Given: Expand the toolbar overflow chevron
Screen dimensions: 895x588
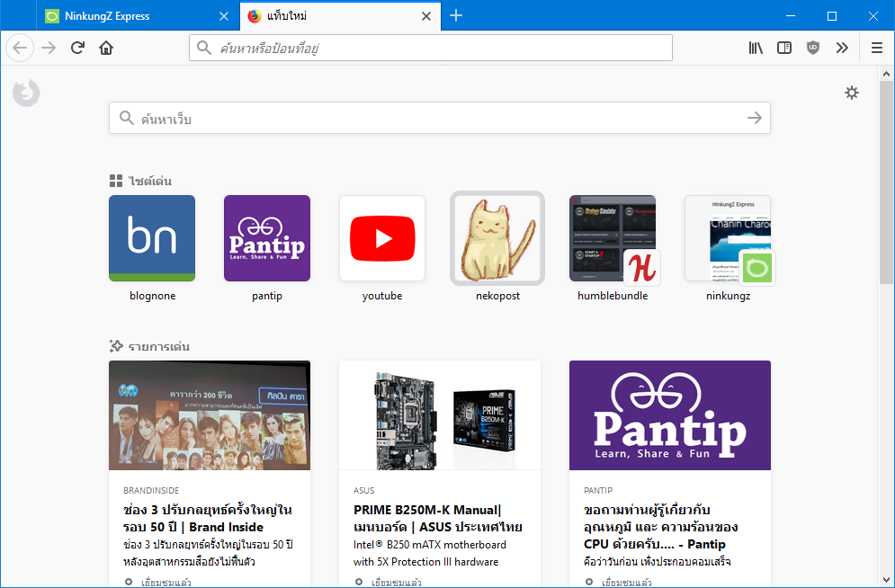Looking at the screenshot, I should click(x=842, y=48).
